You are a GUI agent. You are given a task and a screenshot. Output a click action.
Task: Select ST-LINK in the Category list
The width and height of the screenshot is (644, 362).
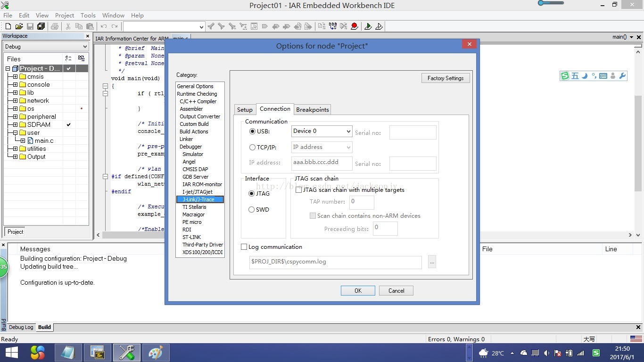click(x=192, y=237)
